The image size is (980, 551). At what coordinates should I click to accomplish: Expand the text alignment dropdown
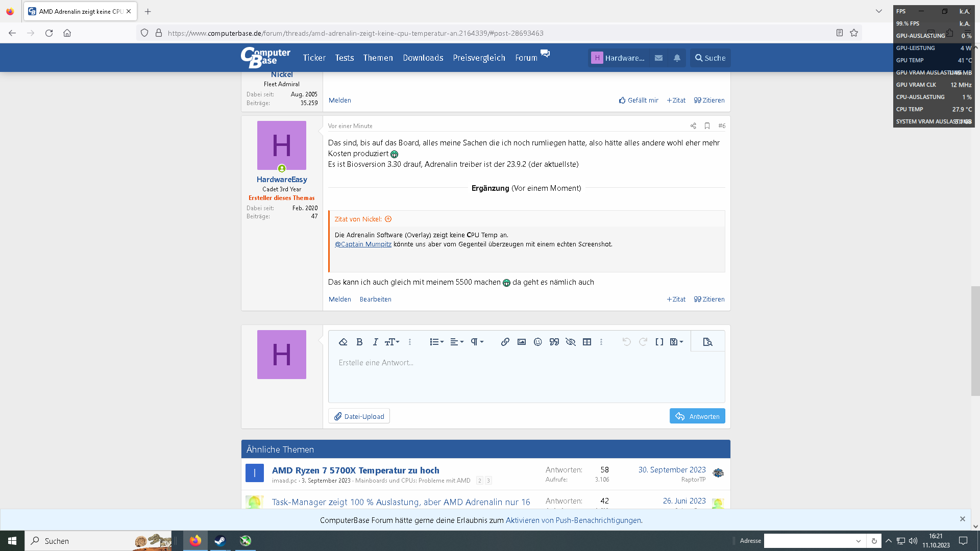[457, 342]
